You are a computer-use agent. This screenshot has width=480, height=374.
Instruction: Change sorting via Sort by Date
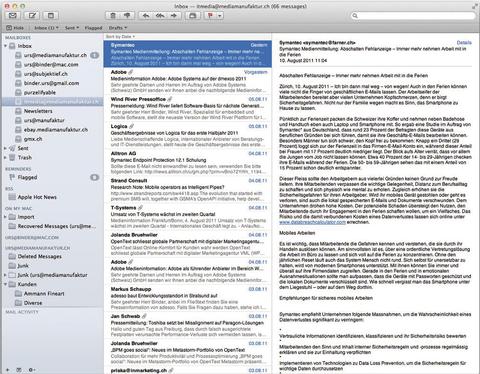(120, 36)
